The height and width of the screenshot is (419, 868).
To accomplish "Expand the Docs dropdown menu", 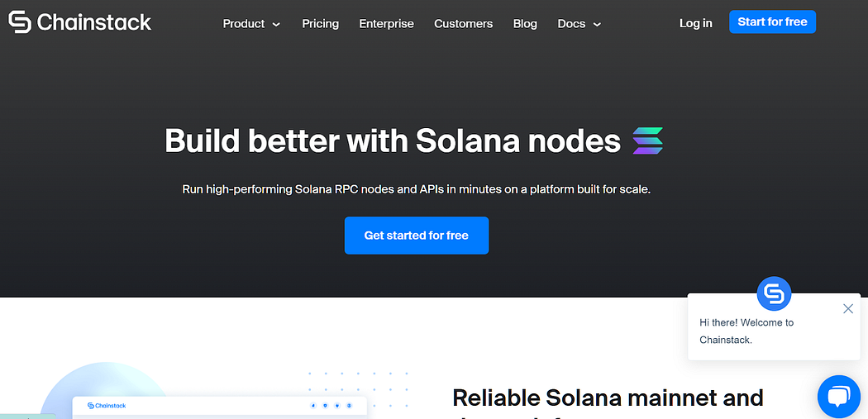I will click(579, 24).
